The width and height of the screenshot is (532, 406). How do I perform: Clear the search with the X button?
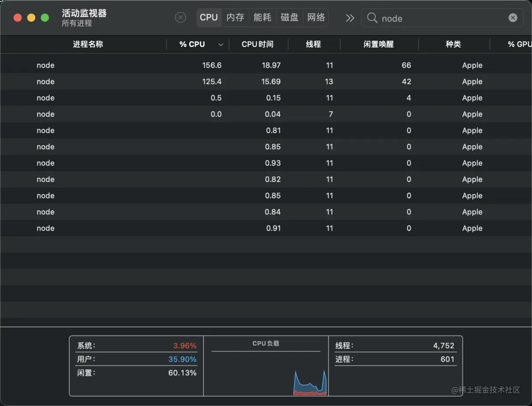(513, 18)
